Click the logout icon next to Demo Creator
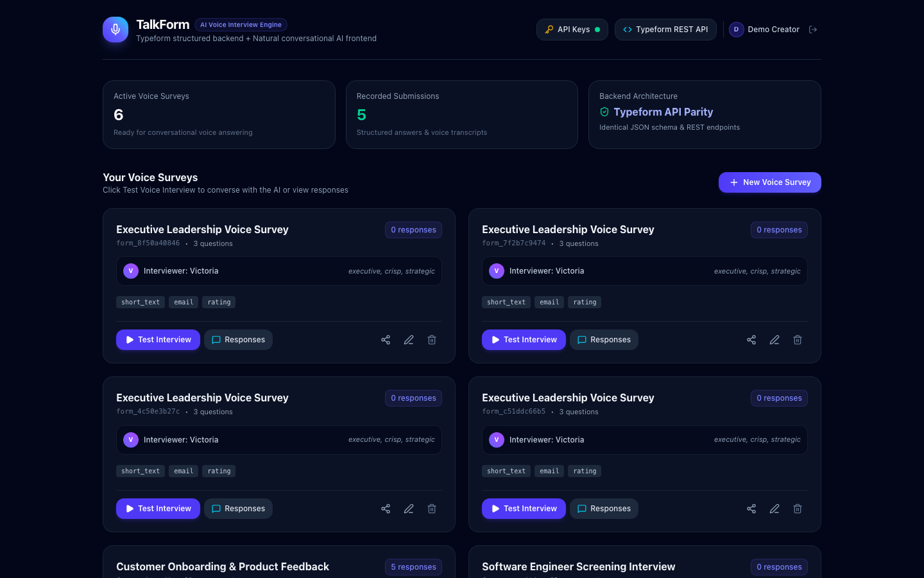This screenshot has width=924, height=578. tap(813, 30)
